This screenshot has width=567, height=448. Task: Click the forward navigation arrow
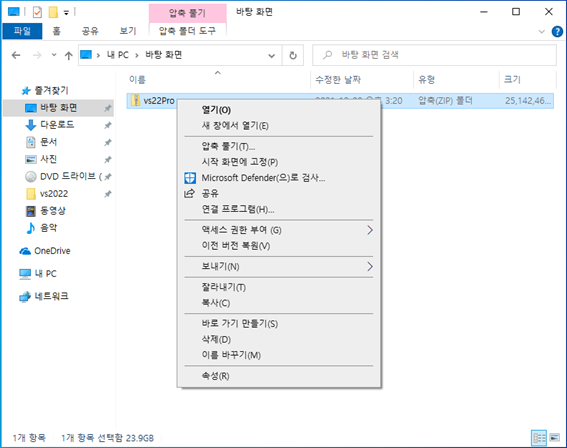pyautogui.click(x=37, y=55)
